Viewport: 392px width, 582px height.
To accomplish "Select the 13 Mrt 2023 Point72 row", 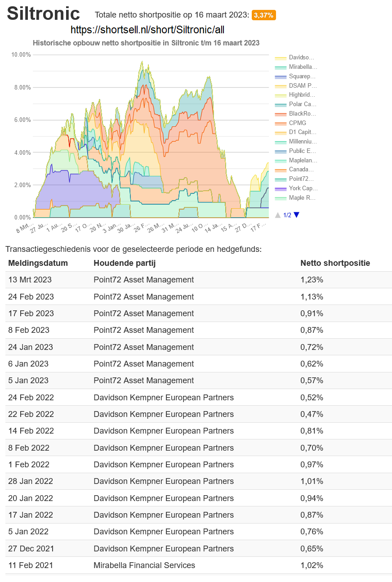I will click(x=144, y=280).
